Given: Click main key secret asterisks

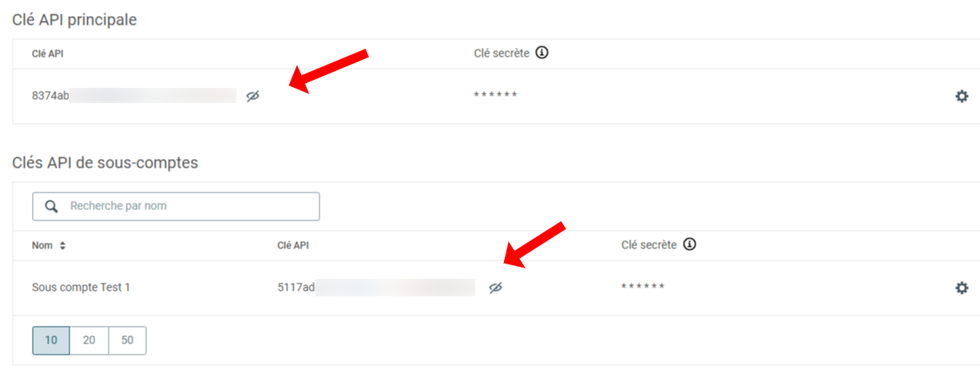Looking at the screenshot, I should (495, 96).
